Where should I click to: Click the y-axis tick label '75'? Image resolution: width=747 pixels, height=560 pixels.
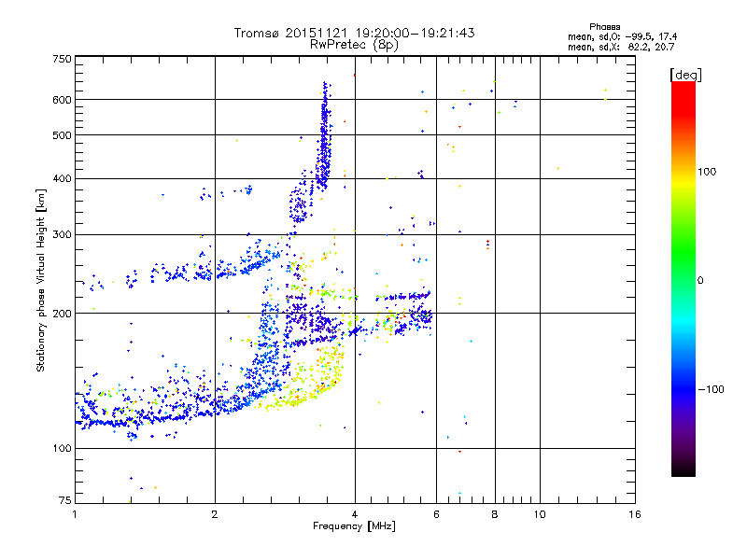tap(65, 500)
